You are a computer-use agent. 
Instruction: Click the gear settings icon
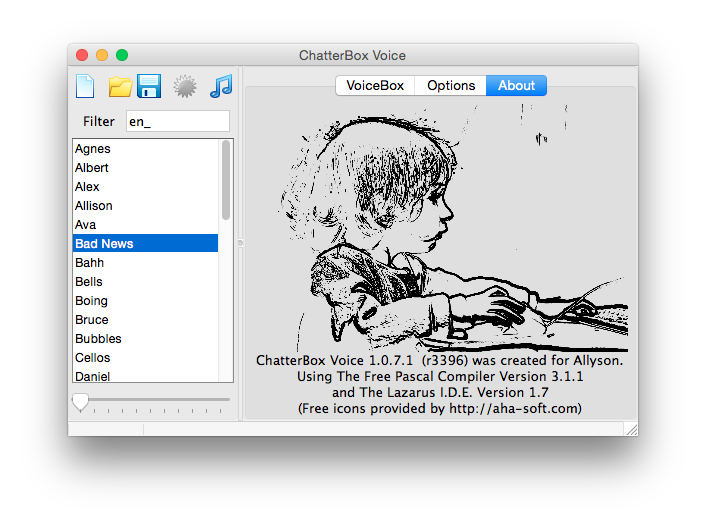click(184, 86)
